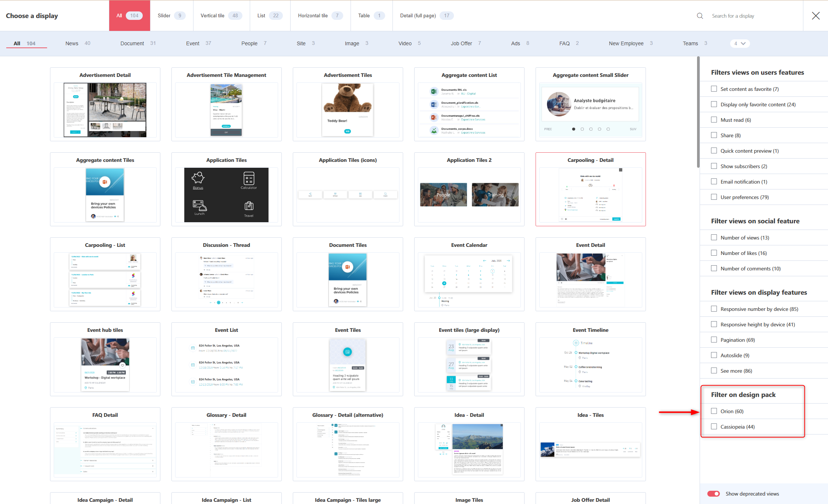This screenshot has height=504, width=828.
Task: Select the Teams category
Action: tap(695, 43)
